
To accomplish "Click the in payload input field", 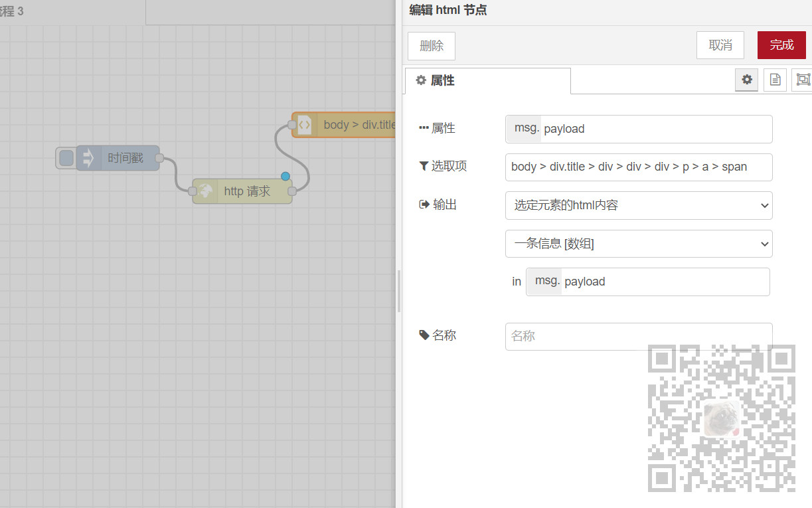I will click(x=666, y=282).
